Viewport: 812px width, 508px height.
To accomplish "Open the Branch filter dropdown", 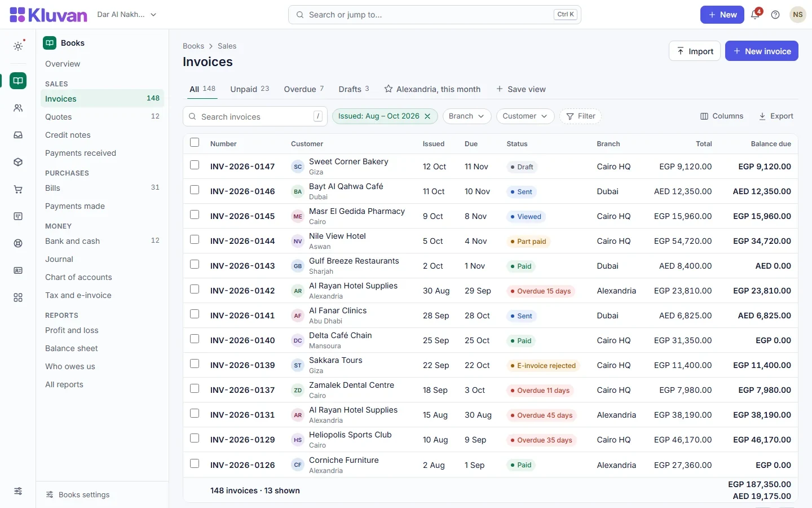I will click(467, 116).
